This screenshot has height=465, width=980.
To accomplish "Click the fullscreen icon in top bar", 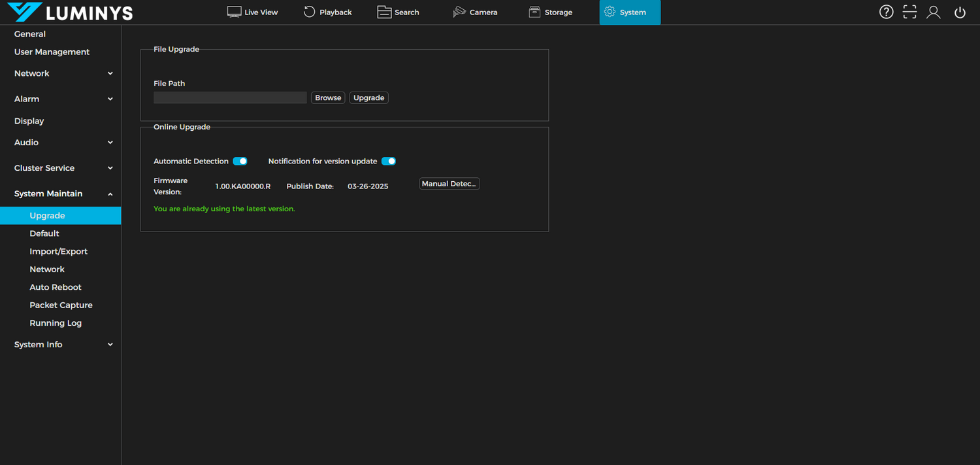I will click(909, 12).
